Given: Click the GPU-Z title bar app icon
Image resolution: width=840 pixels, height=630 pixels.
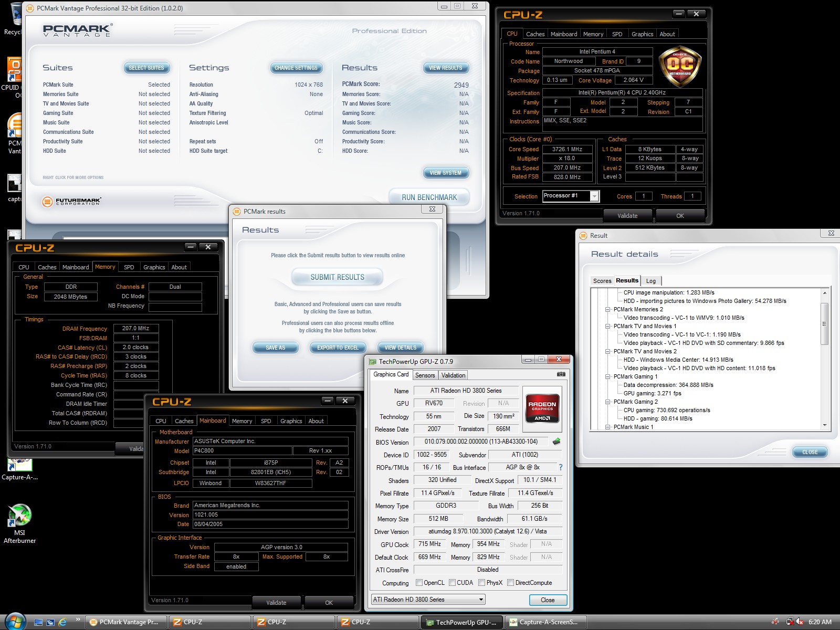Looking at the screenshot, I should [373, 361].
